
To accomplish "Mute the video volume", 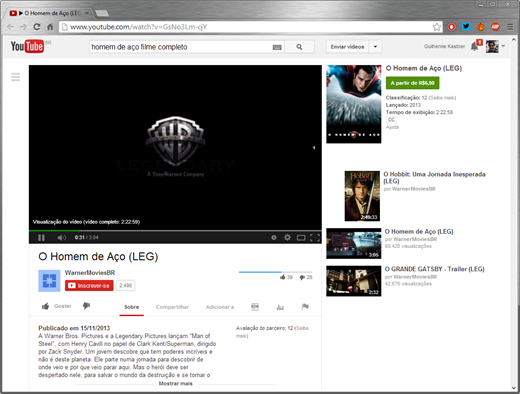I will pyautogui.click(x=61, y=237).
